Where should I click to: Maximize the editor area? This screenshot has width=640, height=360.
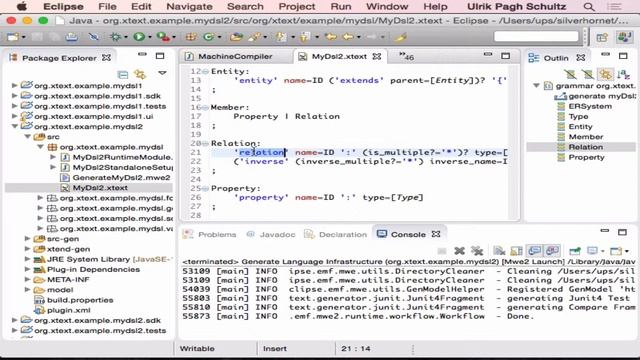coord(505,56)
